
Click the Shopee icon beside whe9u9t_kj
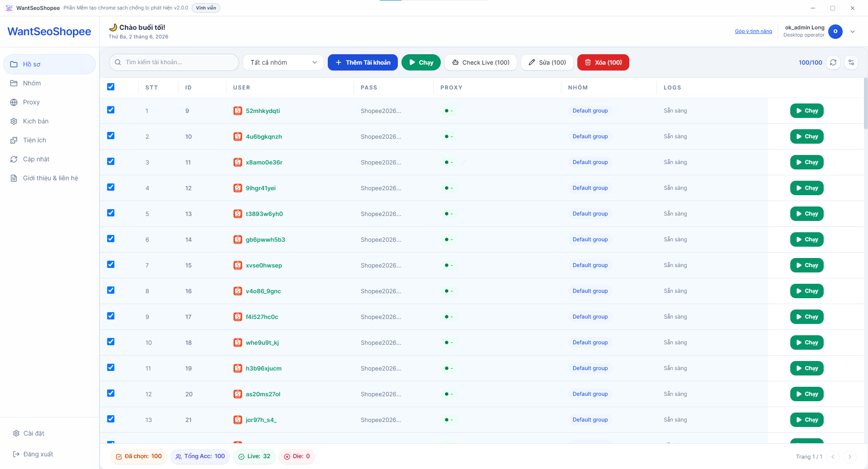click(x=238, y=342)
